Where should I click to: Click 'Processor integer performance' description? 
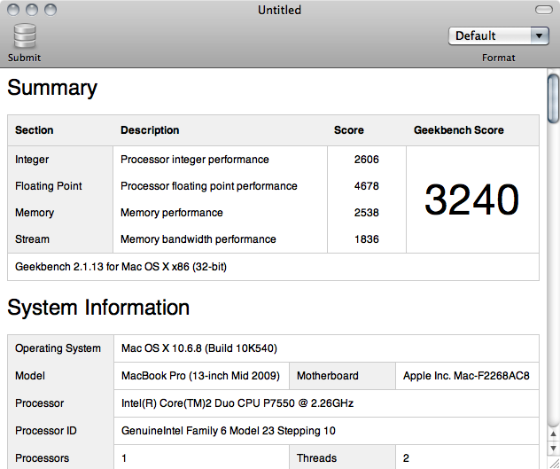click(x=195, y=159)
